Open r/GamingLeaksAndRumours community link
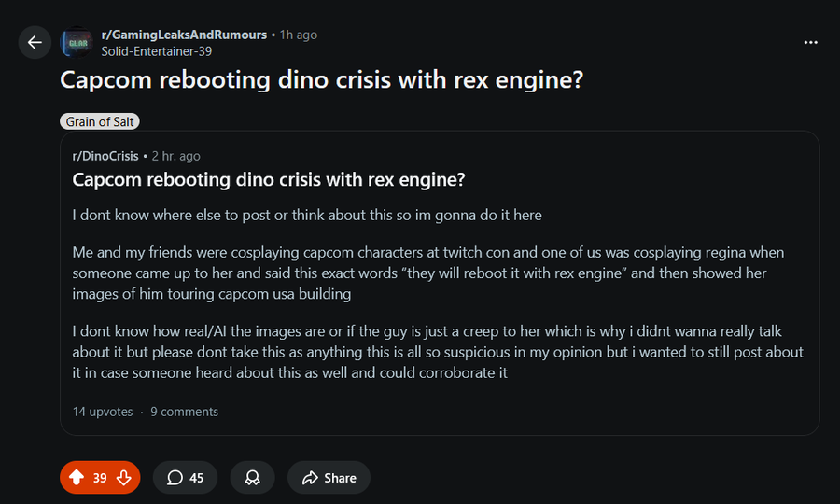This screenshot has width=840, height=504. (x=183, y=35)
